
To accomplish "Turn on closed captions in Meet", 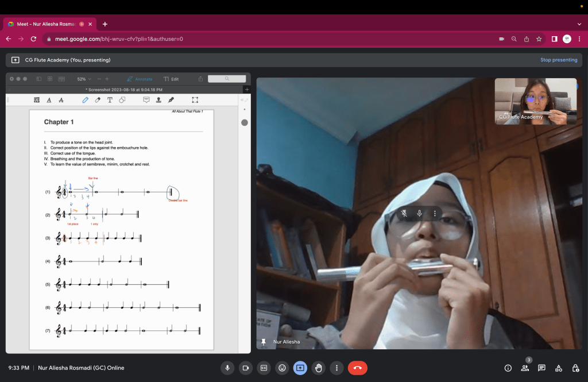I will coord(264,368).
